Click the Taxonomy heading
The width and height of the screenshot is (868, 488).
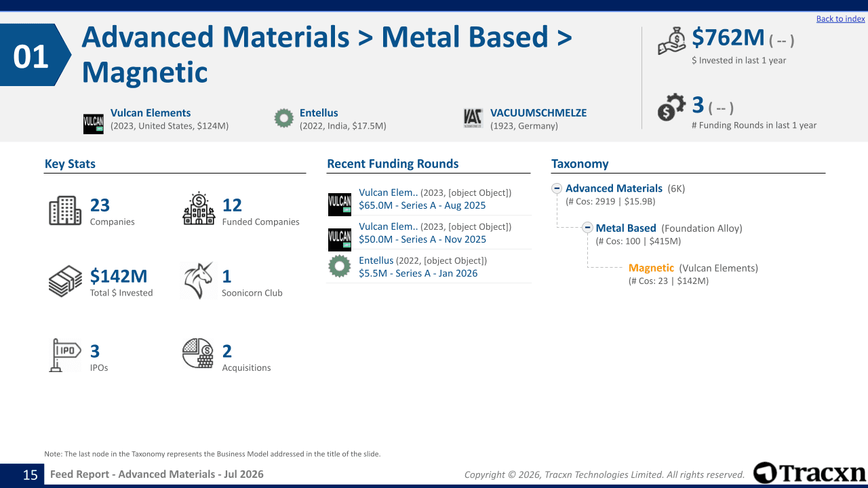point(580,164)
